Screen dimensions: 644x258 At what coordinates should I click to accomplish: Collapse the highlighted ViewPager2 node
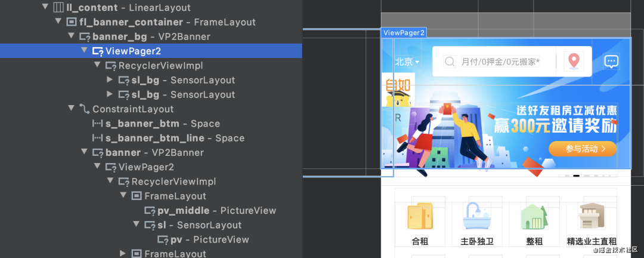[x=85, y=50]
